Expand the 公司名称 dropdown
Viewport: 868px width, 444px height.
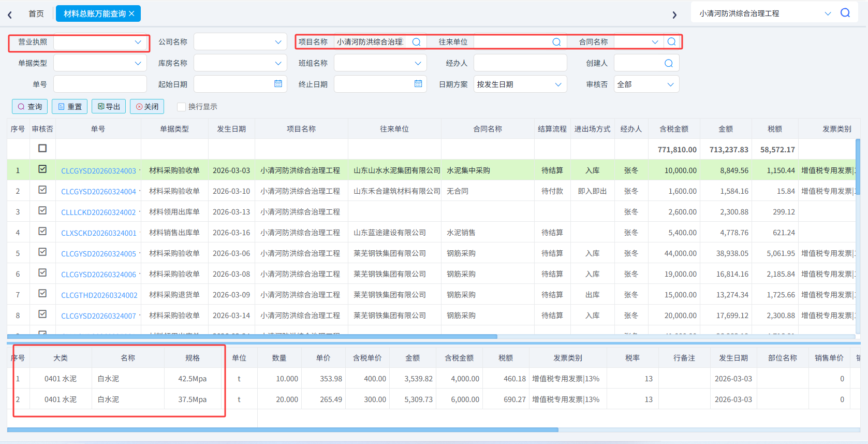point(278,42)
